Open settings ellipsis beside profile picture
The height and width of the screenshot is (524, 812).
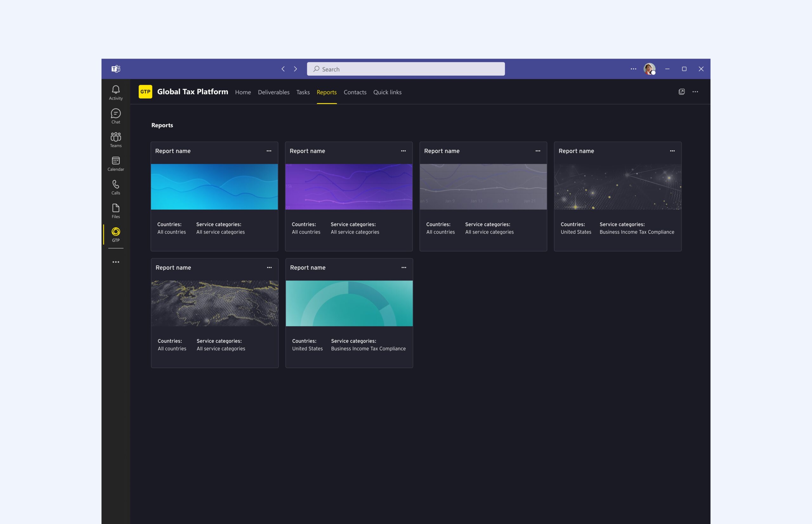[633, 69]
